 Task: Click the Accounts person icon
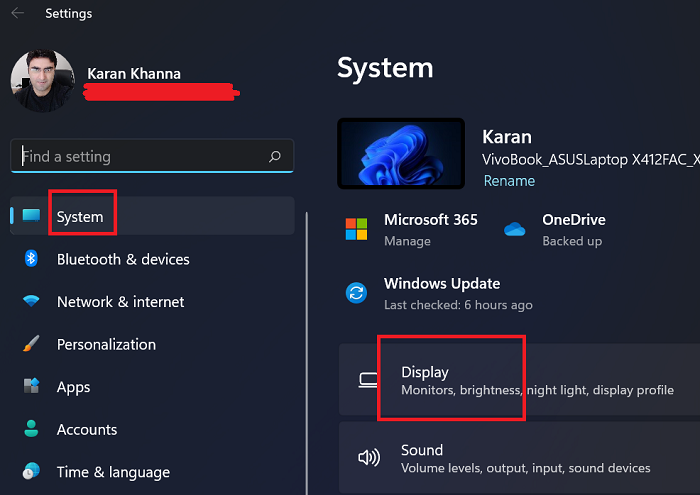point(31,430)
